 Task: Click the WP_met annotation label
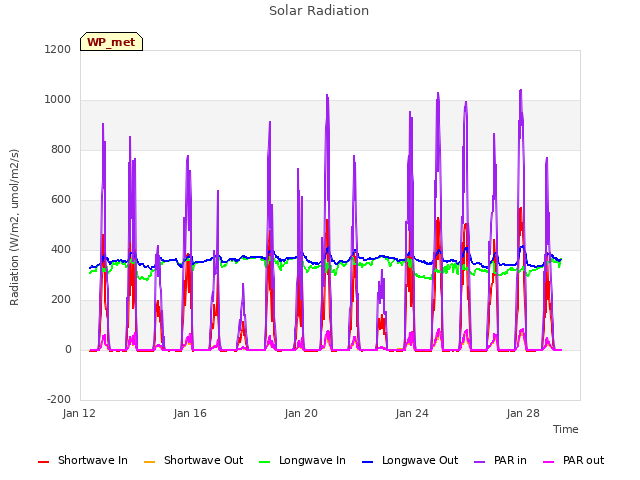[111, 42]
